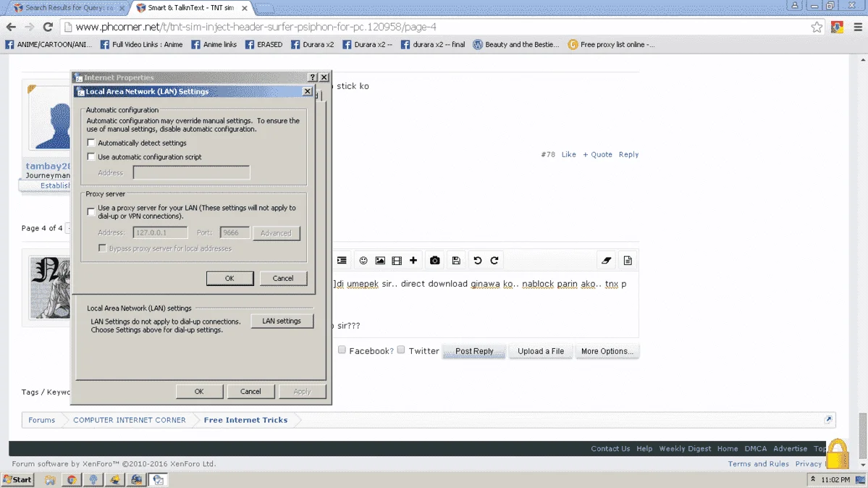The height and width of the screenshot is (488, 868).
Task: Switch to BB code editor mode icon
Action: coord(627,261)
